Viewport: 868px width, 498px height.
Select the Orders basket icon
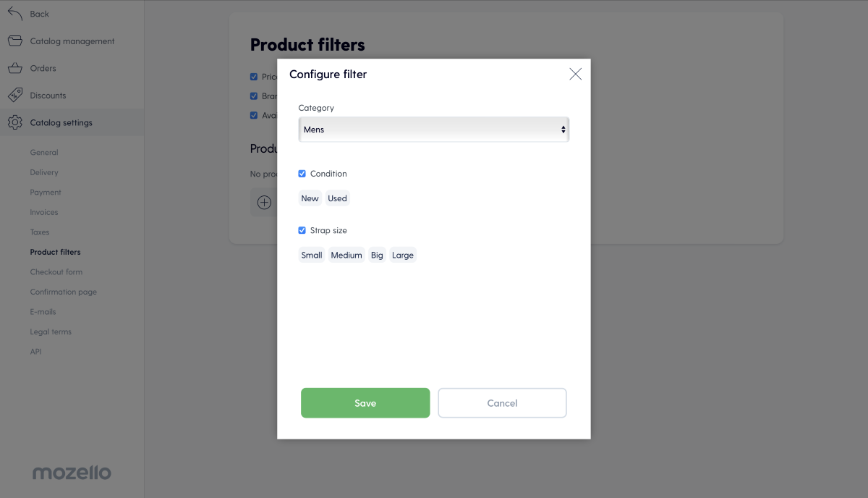pyautogui.click(x=15, y=68)
